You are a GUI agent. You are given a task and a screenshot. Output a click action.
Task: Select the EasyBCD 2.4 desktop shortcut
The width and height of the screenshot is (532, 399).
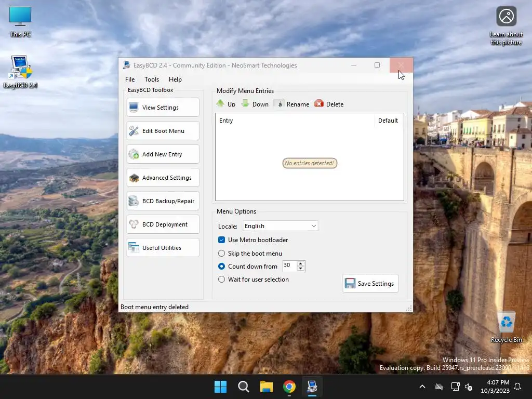click(x=20, y=72)
